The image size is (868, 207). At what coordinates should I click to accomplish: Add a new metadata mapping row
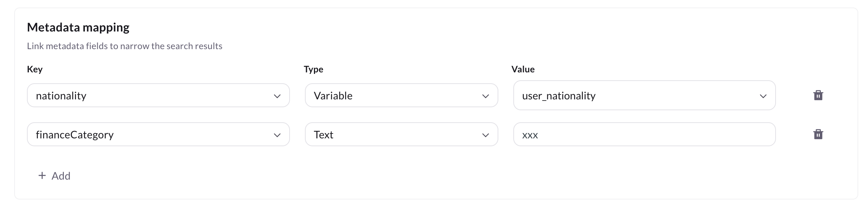(x=55, y=176)
